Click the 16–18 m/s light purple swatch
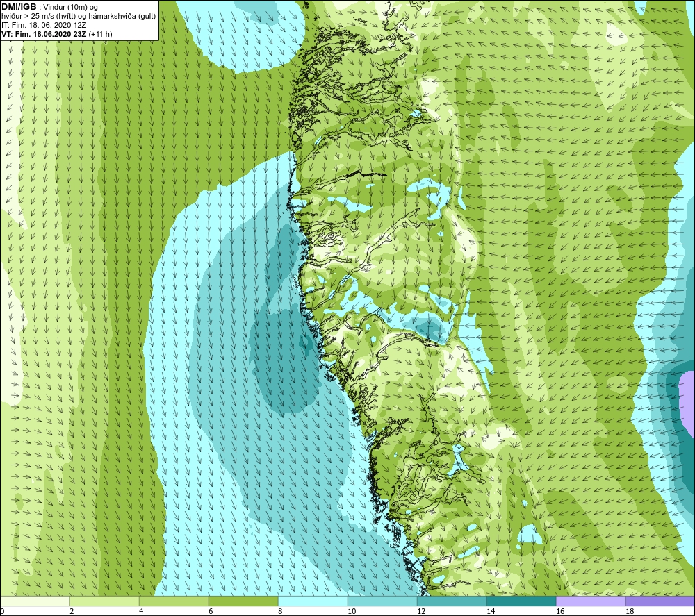The width and height of the screenshot is (695, 616). [x=591, y=601]
